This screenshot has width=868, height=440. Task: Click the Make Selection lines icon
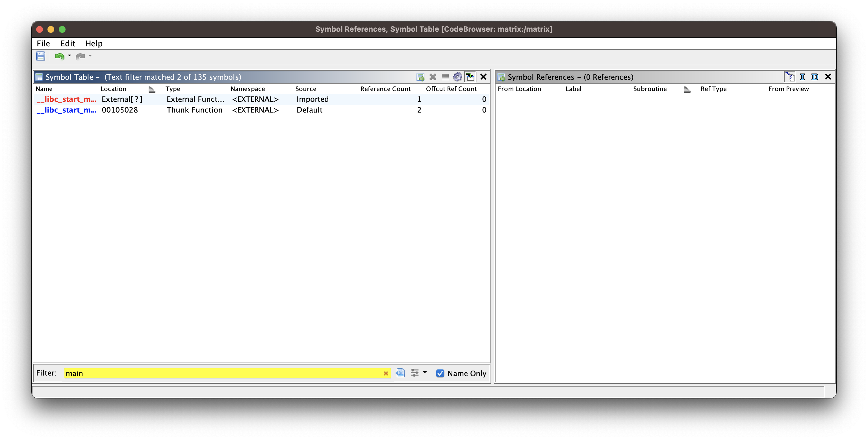point(445,77)
